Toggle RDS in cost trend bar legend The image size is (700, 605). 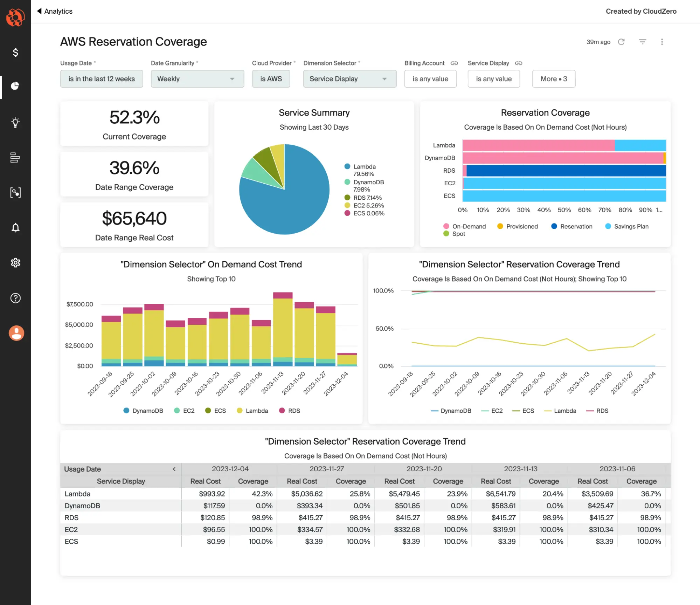click(290, 411)
